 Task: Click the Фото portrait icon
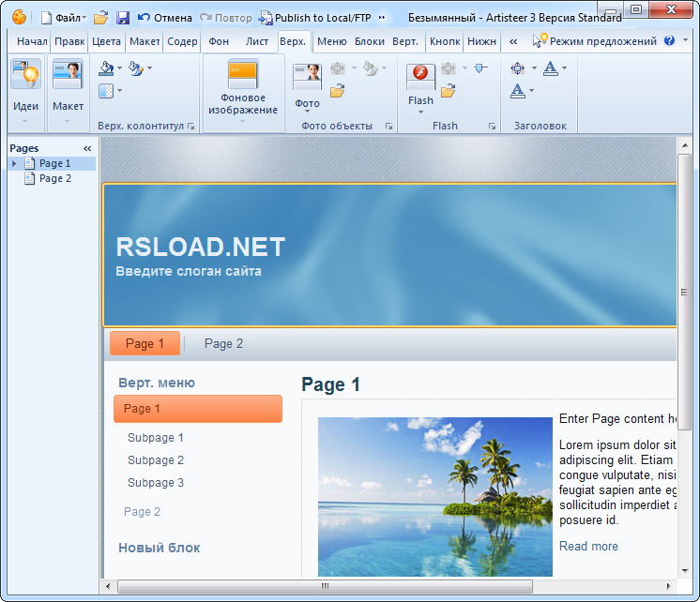coord(307,76)
